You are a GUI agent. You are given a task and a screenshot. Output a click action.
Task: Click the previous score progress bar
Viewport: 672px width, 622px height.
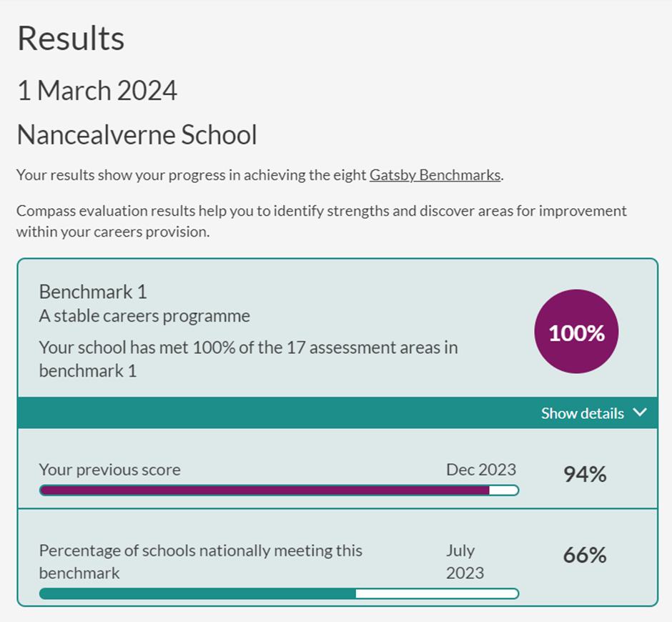tap(279, 490)
